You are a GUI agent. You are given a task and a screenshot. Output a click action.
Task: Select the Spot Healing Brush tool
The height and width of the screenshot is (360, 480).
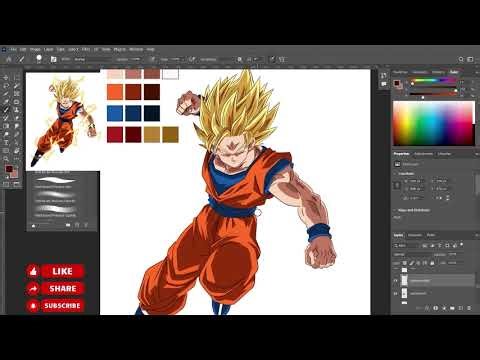coord(16,102)
